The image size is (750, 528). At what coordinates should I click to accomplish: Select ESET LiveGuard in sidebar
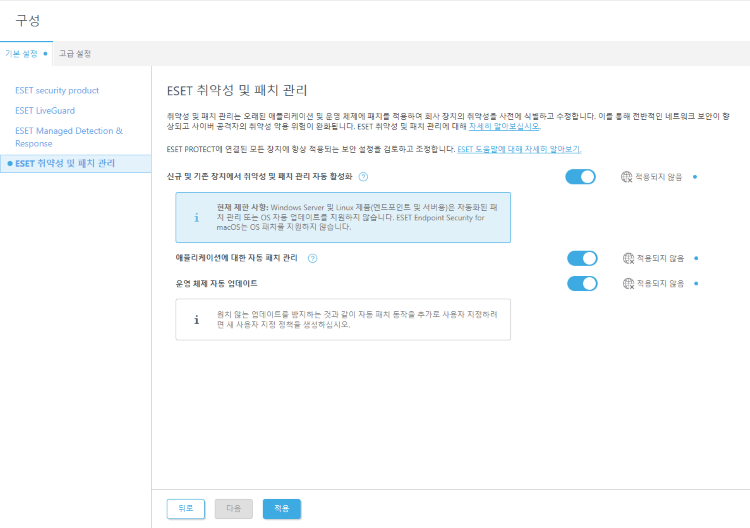tap(45, 110)
